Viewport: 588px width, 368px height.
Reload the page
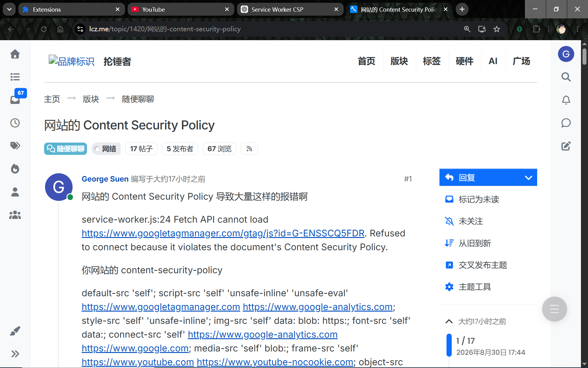(44, 29)
